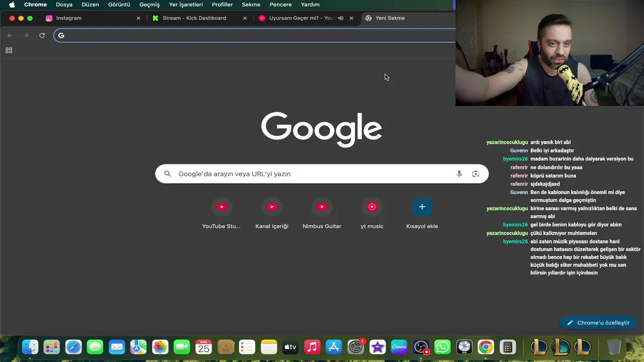Open Trash from the dock
The width and height of the screenshot is (644, 362).
coord(614,347)
